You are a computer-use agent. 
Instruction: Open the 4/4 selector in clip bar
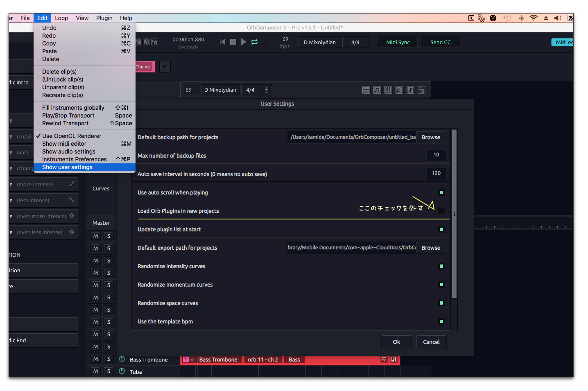(250, 90)
